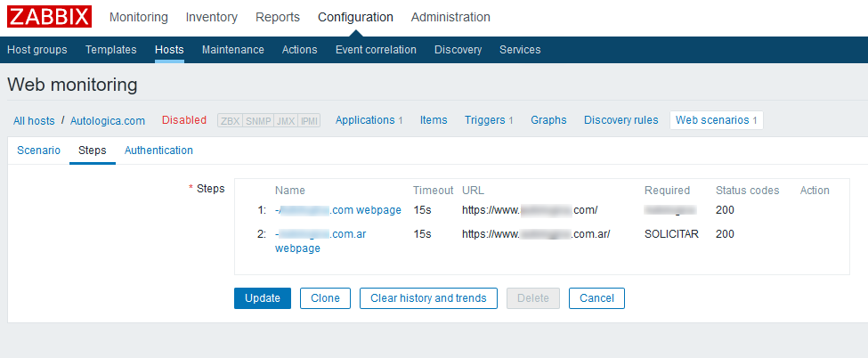Open the Reports menu
Viewport: 868px width, 358px height.
(x=277, y=17)
